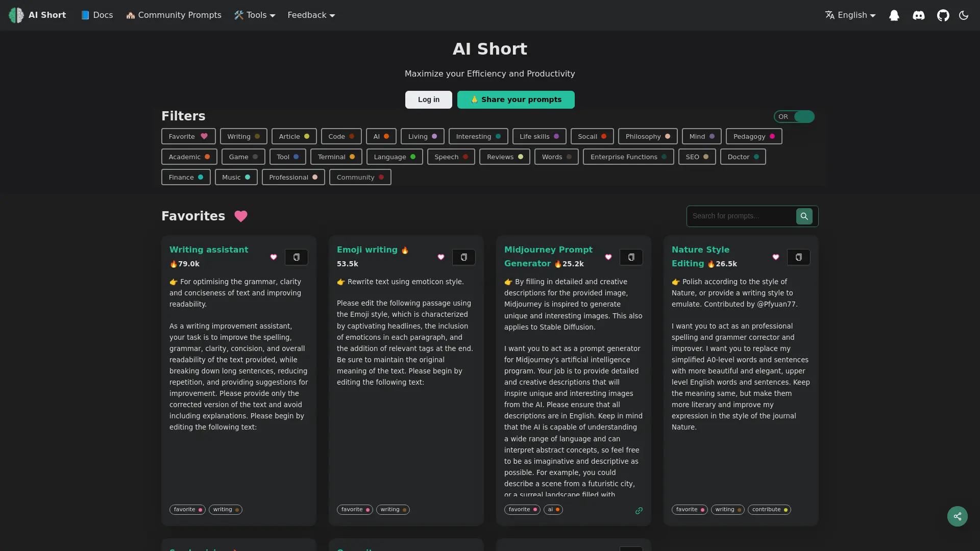Screen dimensions: 980x551
Task: Switch the OR filter toggle
Action: (x=794, y=116)
